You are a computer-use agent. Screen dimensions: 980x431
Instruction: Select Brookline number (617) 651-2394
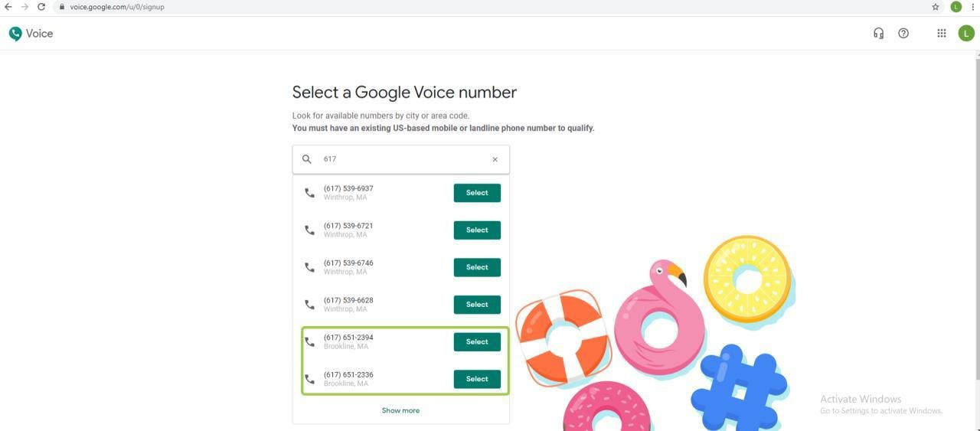click(477, 342)
